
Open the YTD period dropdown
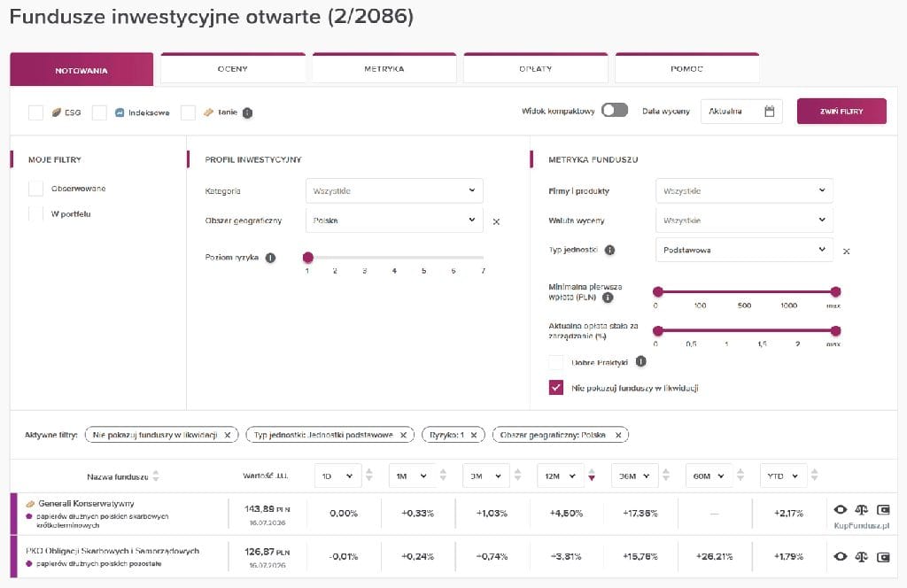(783, 476)
